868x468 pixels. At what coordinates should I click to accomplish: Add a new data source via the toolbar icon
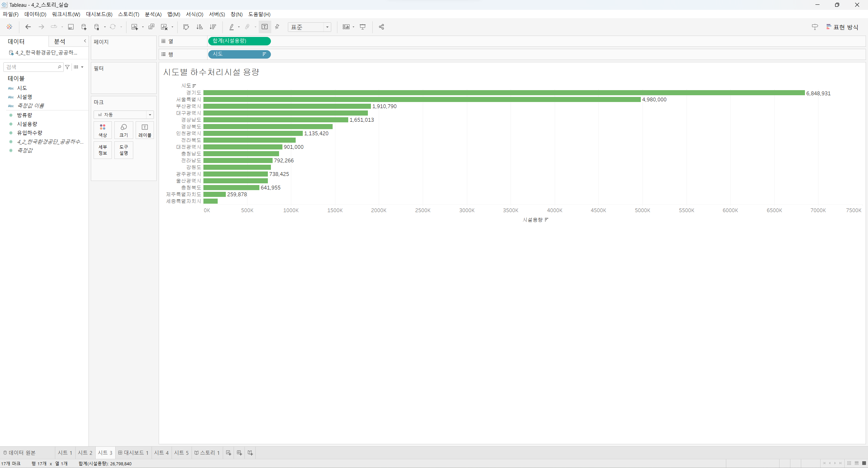tap(84, 27)
